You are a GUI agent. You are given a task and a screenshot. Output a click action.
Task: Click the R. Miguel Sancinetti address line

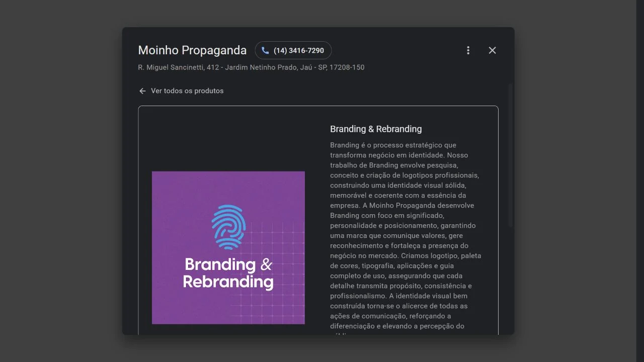(x=251, y=67)
